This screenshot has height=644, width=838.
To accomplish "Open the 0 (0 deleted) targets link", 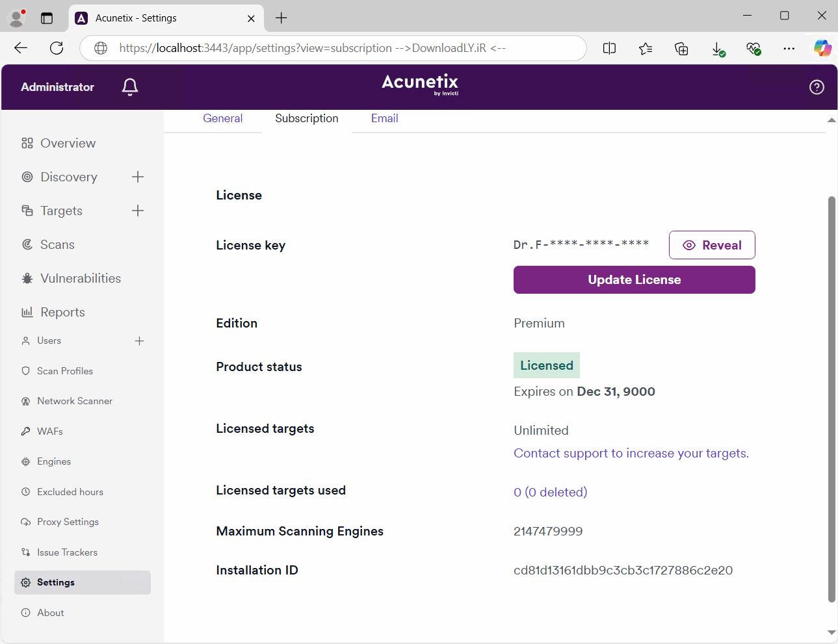I will (550, 492).
